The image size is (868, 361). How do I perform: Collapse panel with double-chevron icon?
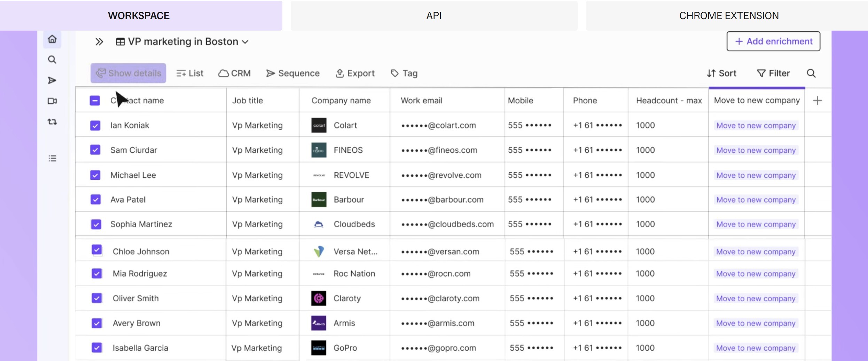click(99, 41)
